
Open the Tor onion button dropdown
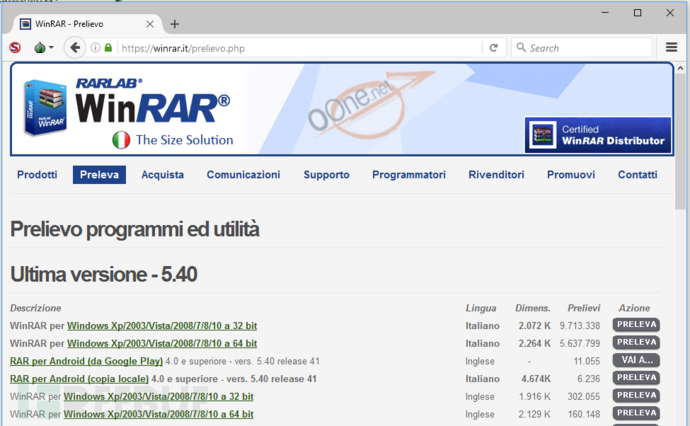[x=44, y=47]
